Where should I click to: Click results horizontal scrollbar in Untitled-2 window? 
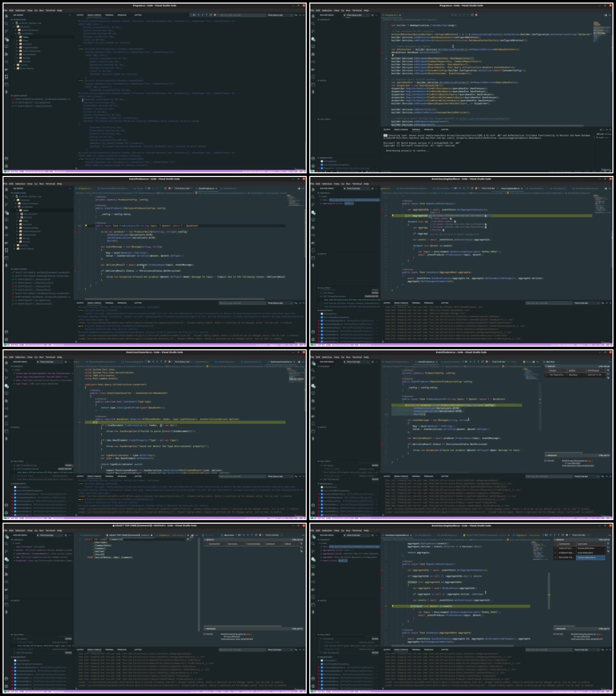pos(242,626)
